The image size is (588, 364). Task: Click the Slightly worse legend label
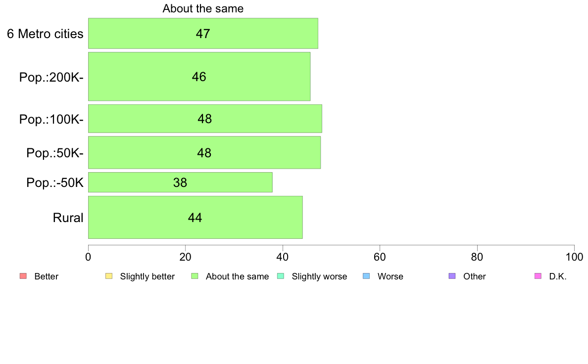click(x=320, y=276)
